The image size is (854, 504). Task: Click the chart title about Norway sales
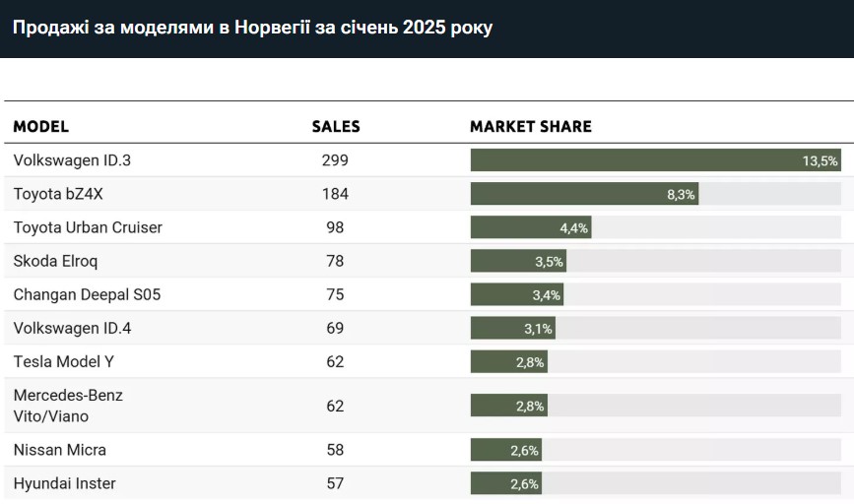coord(252,28)
